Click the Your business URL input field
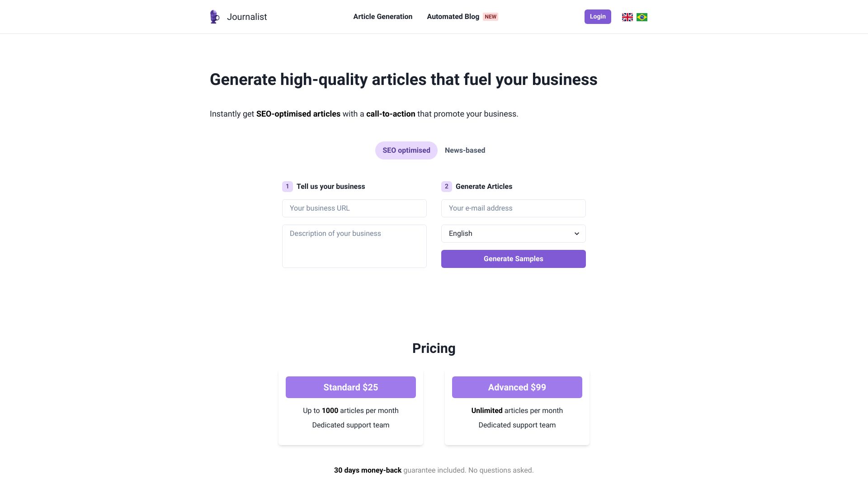This screenshot has width=868, height=488. pyautogui.click(x=354, y=208)
